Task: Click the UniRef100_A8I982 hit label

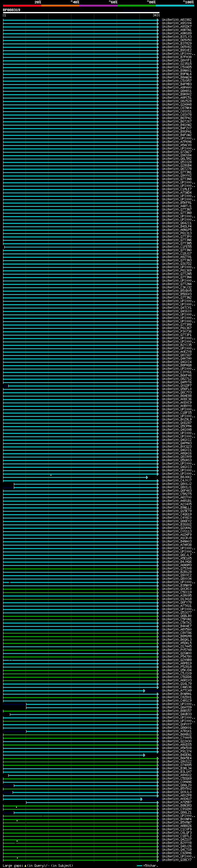Action: pos(176,20)
